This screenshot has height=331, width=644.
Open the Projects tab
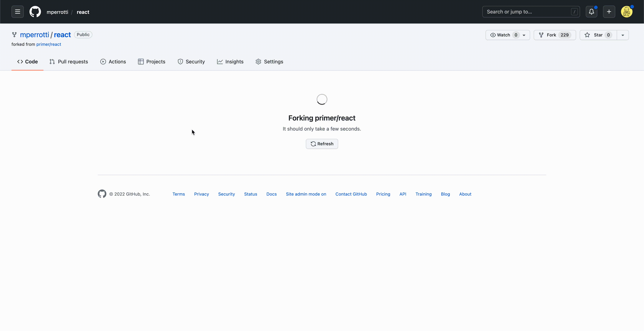pos(151,62)
